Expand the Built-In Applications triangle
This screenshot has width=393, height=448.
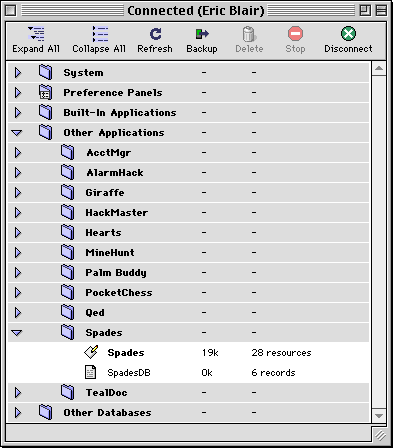[18, 112]
